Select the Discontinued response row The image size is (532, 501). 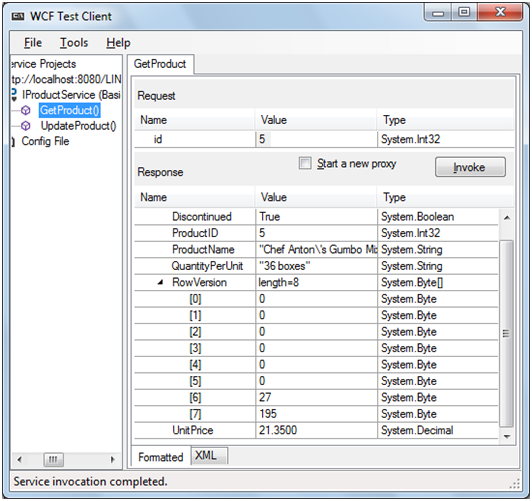(x=316, y=217)
